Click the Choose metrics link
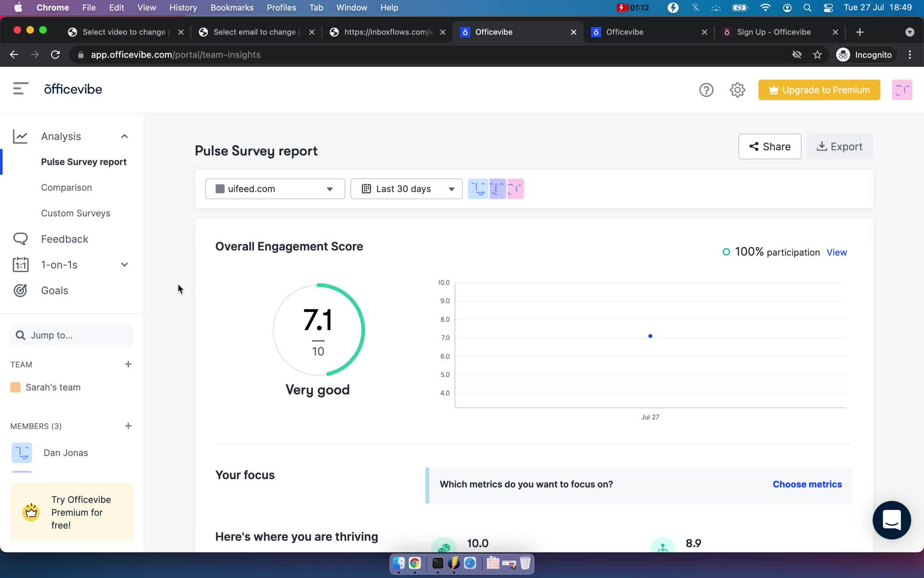The height and width of the screenshot is (578, 924). [807, 484]
